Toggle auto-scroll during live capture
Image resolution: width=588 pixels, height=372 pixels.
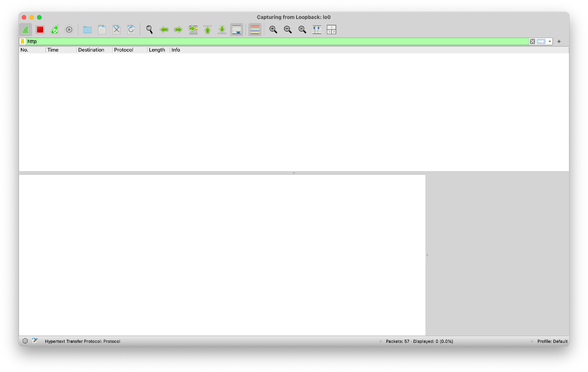click(x=236, y=30)
